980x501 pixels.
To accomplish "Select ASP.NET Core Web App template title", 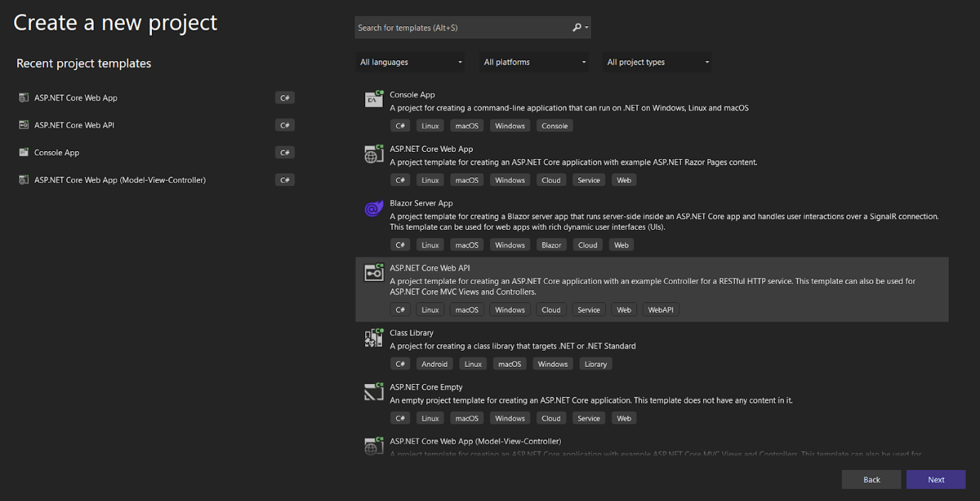I will pyautogui.click(x=431, y=149).
